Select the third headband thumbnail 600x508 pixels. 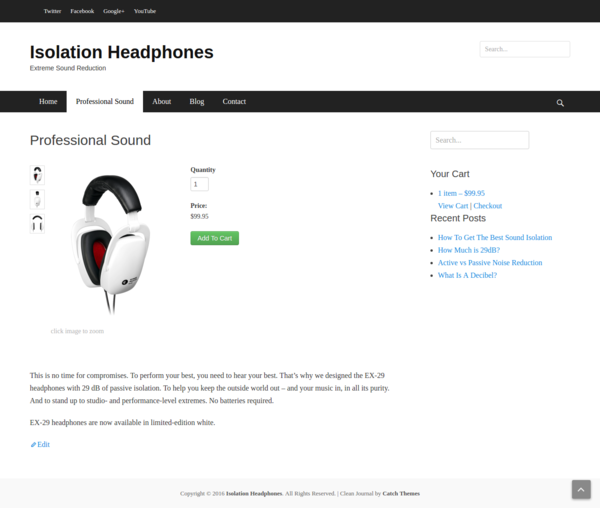point(37,224)
